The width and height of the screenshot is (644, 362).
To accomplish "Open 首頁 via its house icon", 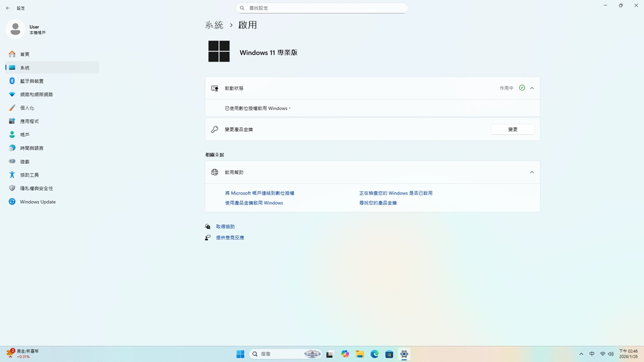I will (x=12, y=54).
